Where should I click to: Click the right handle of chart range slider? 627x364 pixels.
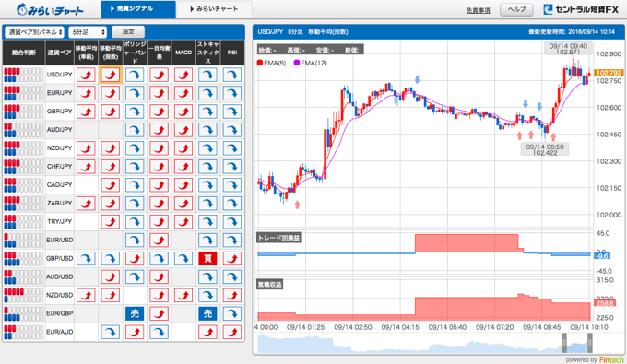[589, 343]
